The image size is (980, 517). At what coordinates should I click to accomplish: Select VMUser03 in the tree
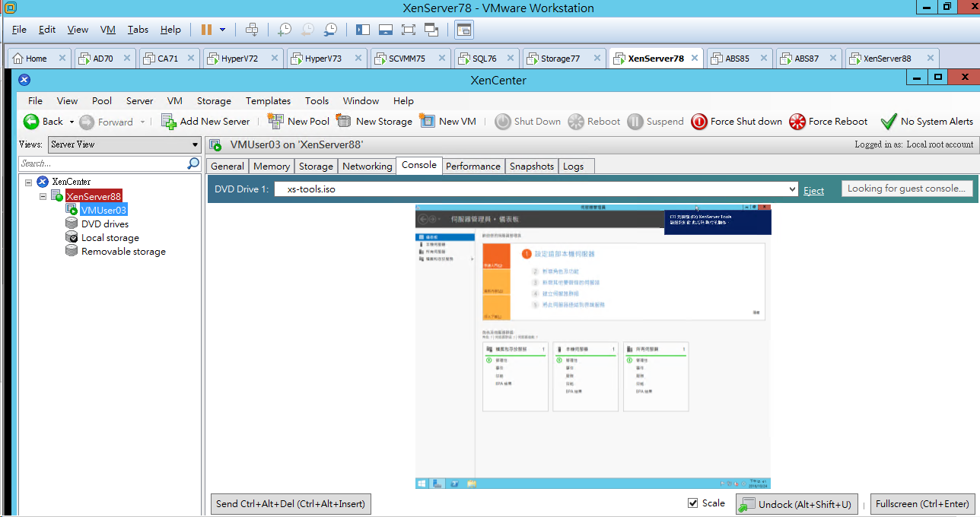click(104, 210)
